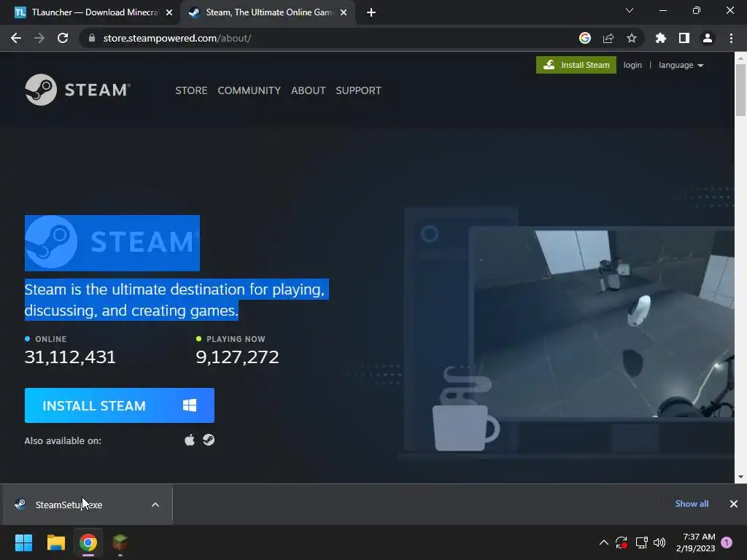Go to the ABOUT page

click(x=309, y=90)
